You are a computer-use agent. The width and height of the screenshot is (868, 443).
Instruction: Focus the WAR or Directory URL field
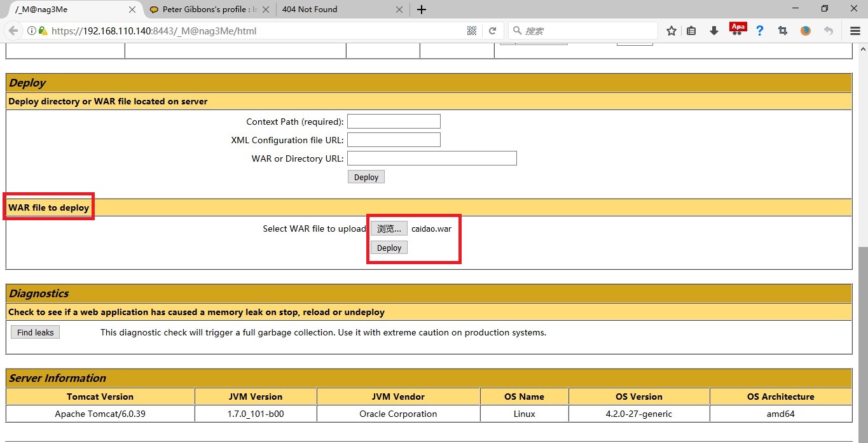(x=432, y=158)
